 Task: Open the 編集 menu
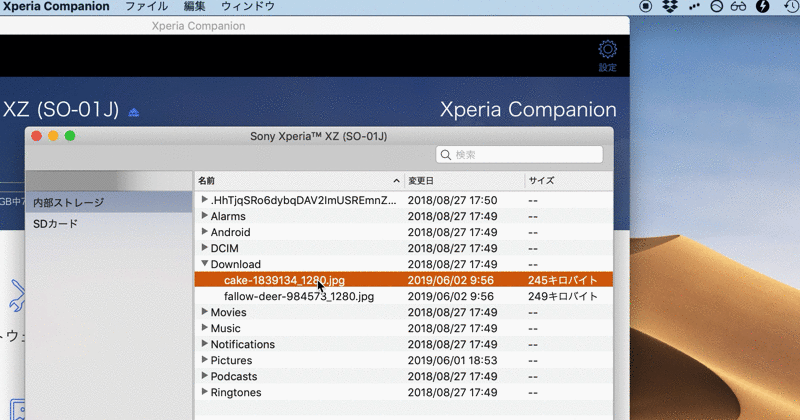tap(194, 7)
